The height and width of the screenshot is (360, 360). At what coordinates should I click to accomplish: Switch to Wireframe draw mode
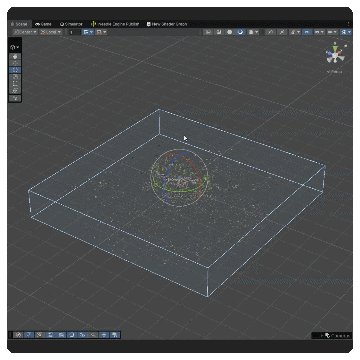208,32
